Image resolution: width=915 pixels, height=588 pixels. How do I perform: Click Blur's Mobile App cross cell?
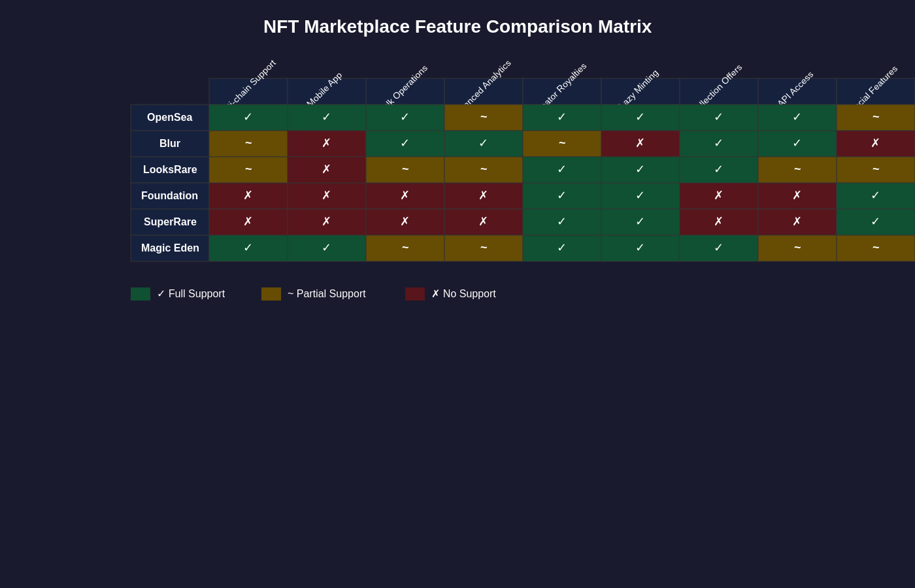[x=327, y=144]
